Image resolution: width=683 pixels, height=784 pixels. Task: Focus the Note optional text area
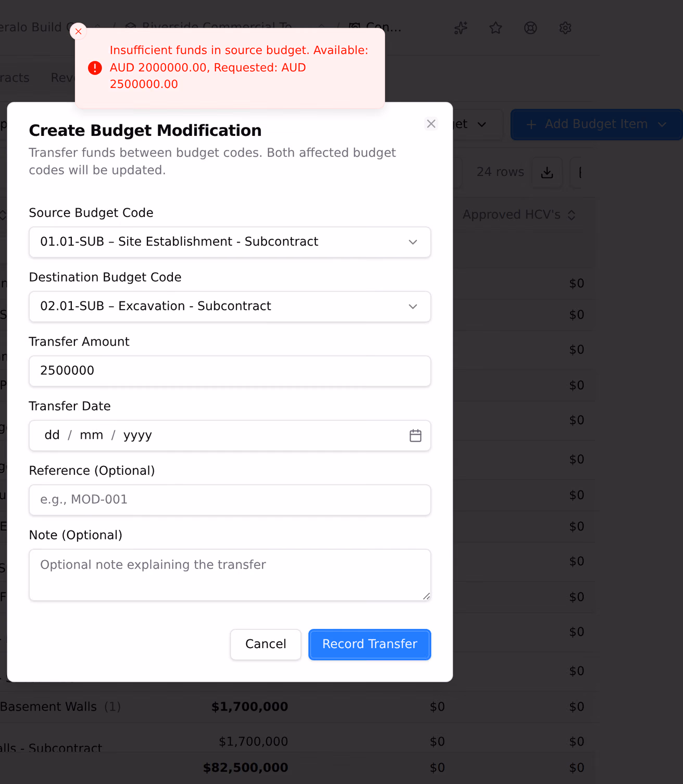[230, 575]
